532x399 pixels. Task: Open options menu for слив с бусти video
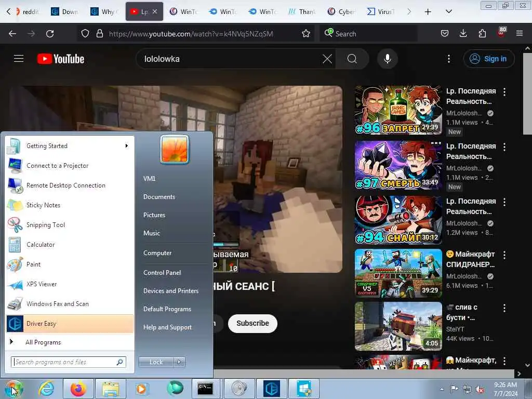point(504,308)
